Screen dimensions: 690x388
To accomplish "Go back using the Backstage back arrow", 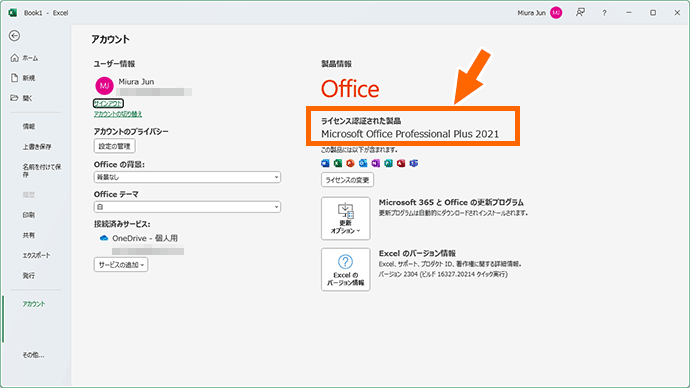I will (x=15, y=36).
